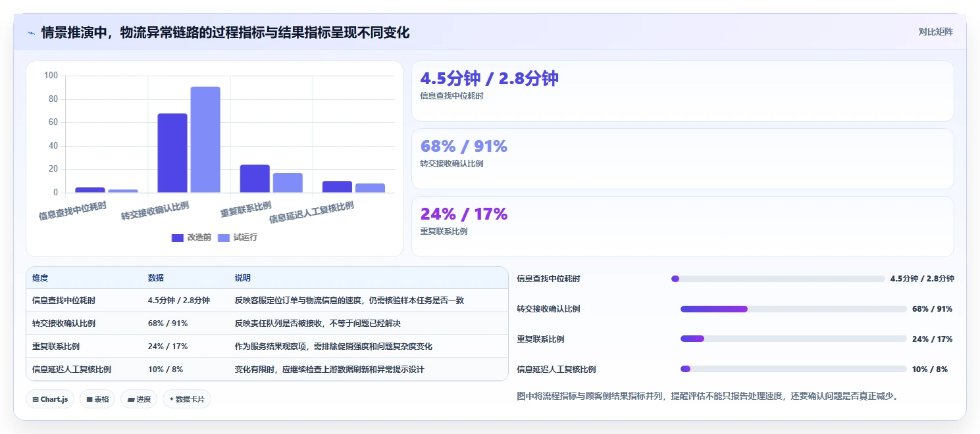Image resolution: width=980 pixels, height=434 pixels.
Task: Toggle the 改造前 legend color swatch
Action: (178, 238)
